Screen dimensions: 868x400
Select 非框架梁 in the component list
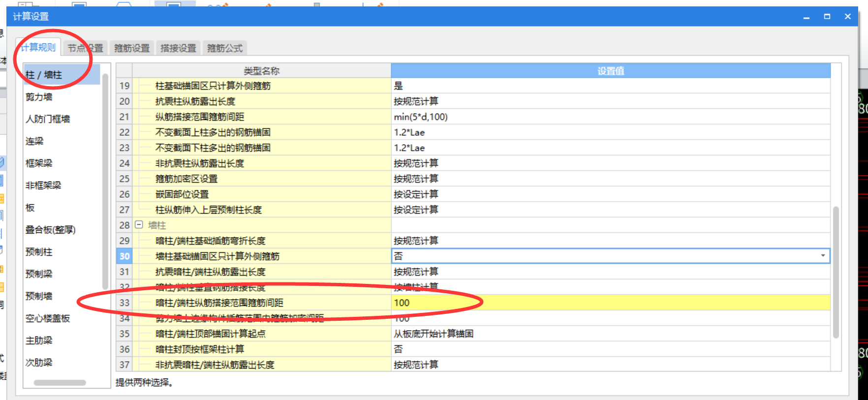(43, 185)
